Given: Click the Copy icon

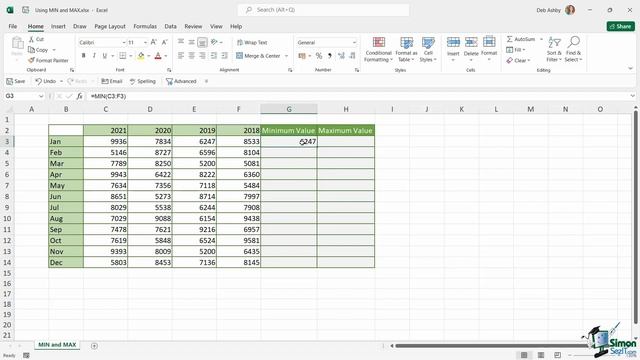Looking at the screenshot, I should pyautogui.click(x=31, y=50).
